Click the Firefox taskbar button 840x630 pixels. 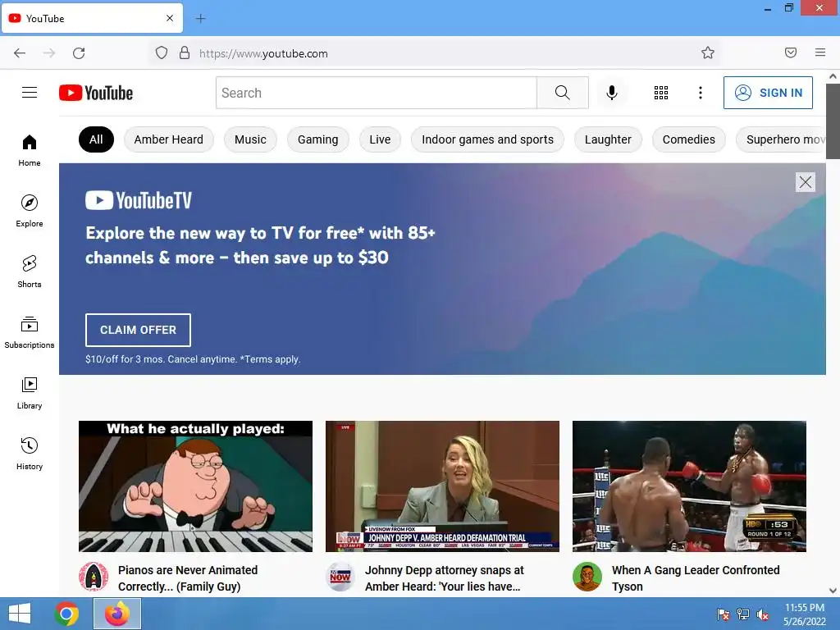pos(117,614)
